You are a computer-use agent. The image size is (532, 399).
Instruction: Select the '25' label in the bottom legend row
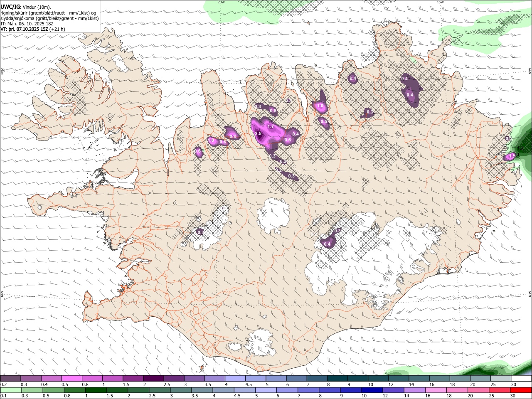pos(491,396)
